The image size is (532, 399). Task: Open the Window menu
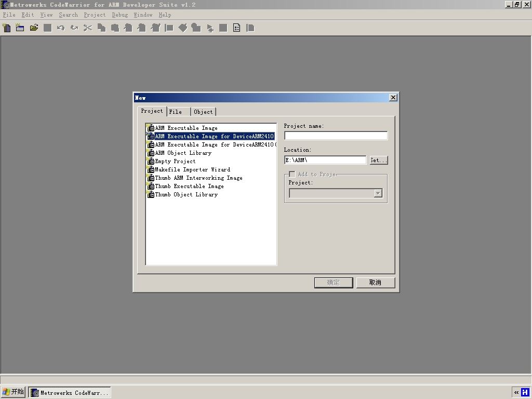coord(143,15)
